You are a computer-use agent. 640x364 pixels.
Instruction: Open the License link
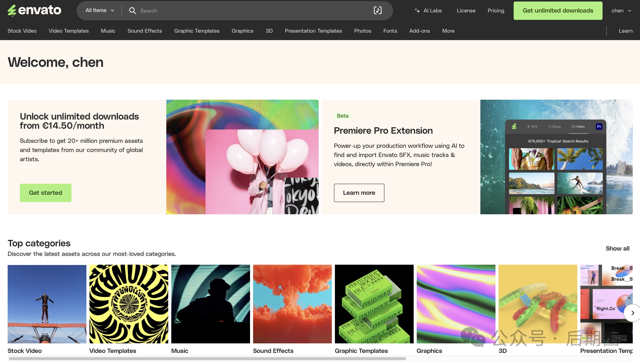click(x=466, y=11)
